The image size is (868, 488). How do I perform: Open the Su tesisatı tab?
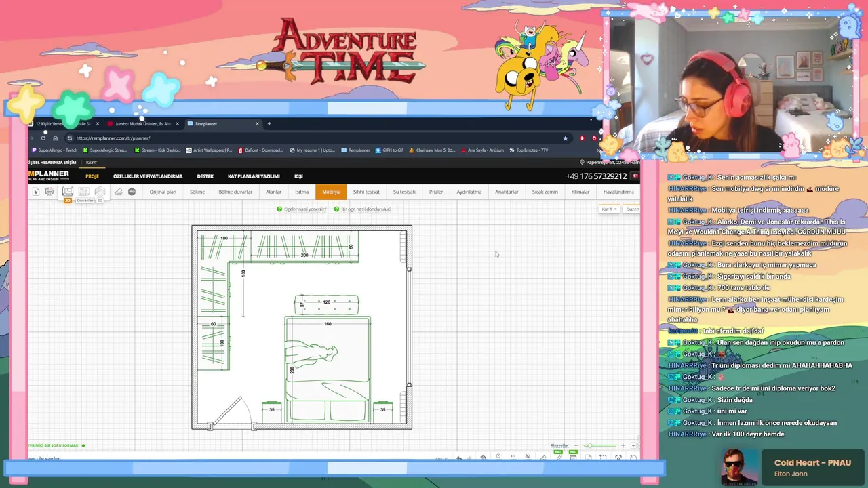404,192
